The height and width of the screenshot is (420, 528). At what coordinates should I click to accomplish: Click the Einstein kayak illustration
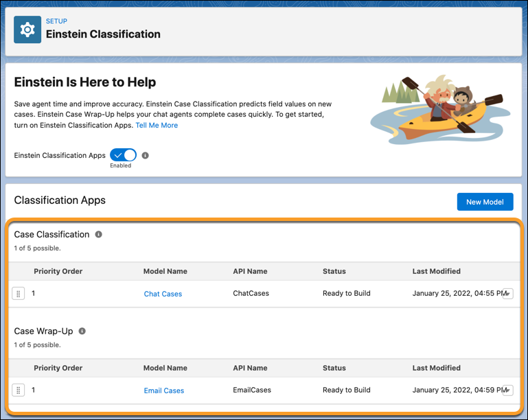(x=440, y=109)
